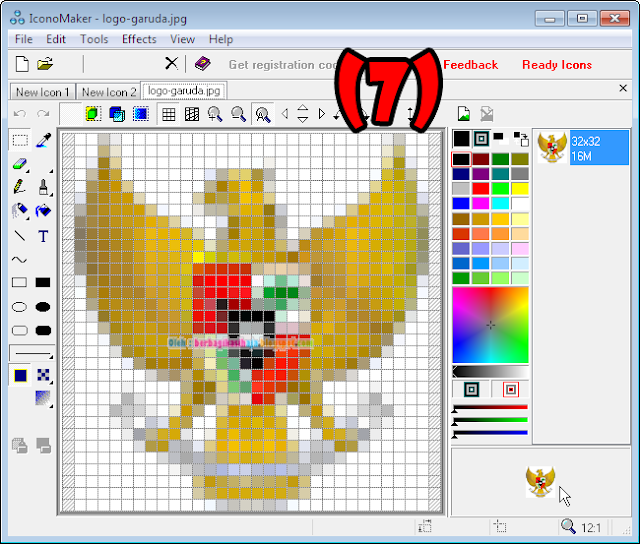Click the blue dashed-square select icon

[x=141, y=113]
